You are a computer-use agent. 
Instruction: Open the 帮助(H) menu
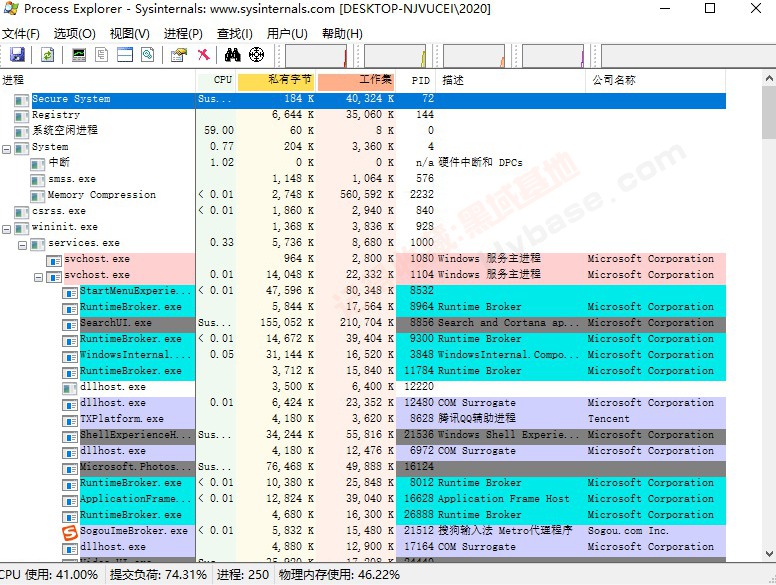click(x=342, y=34)
